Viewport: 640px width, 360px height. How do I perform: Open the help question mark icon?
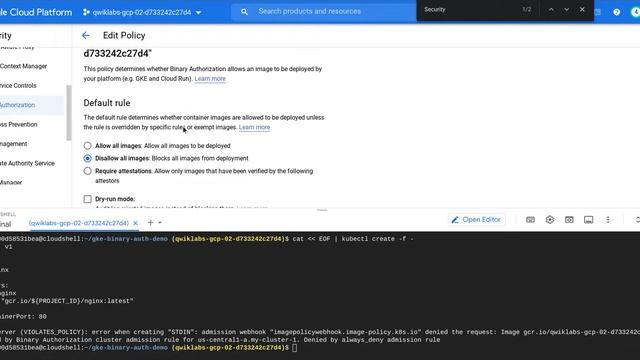(x=616, y=12)
